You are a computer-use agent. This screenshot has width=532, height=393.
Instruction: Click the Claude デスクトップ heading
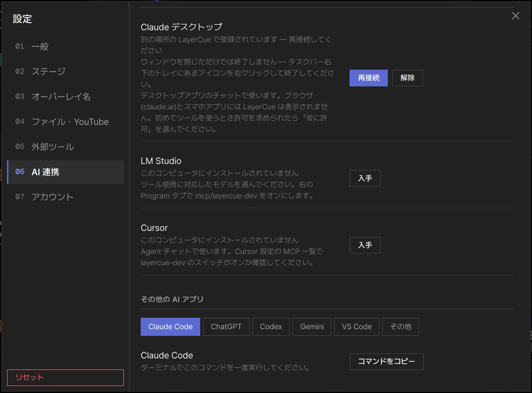tap(181, 27)
